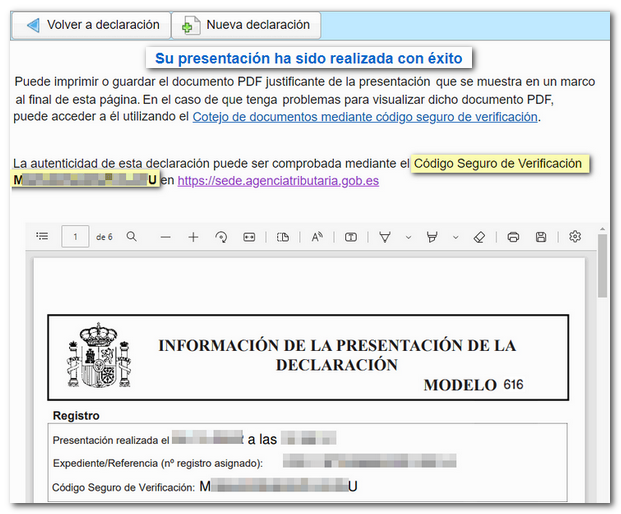
Task: Open the PDF search magnifier
Action: [x=131, y=237]
